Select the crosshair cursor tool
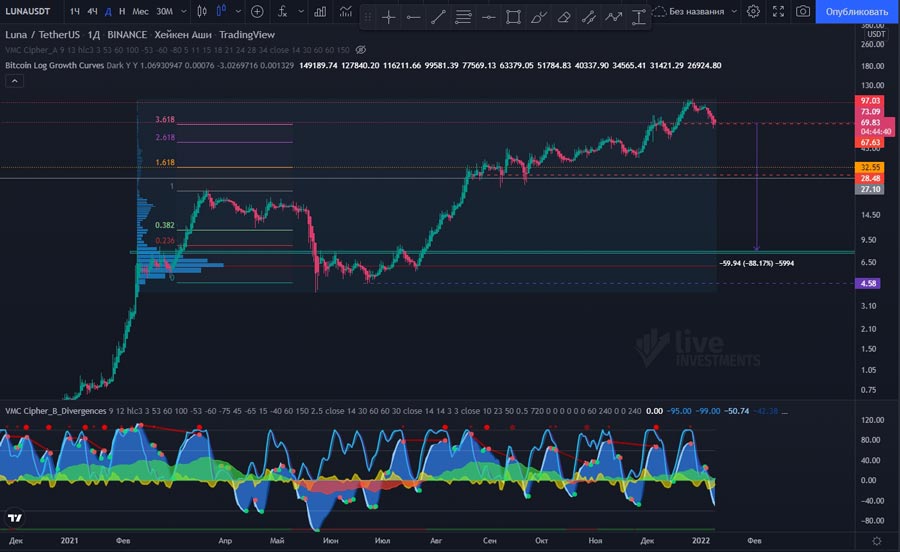Screen dimensions: 900x552 388,18
